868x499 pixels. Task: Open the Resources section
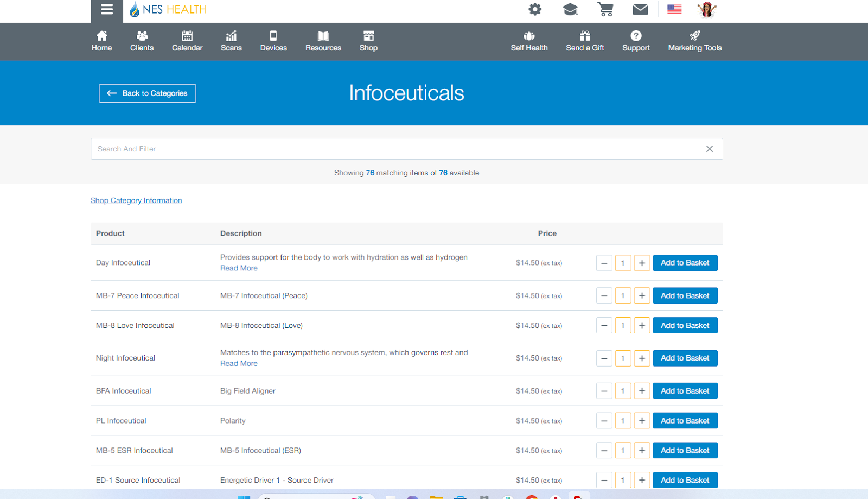pos(323,41)
